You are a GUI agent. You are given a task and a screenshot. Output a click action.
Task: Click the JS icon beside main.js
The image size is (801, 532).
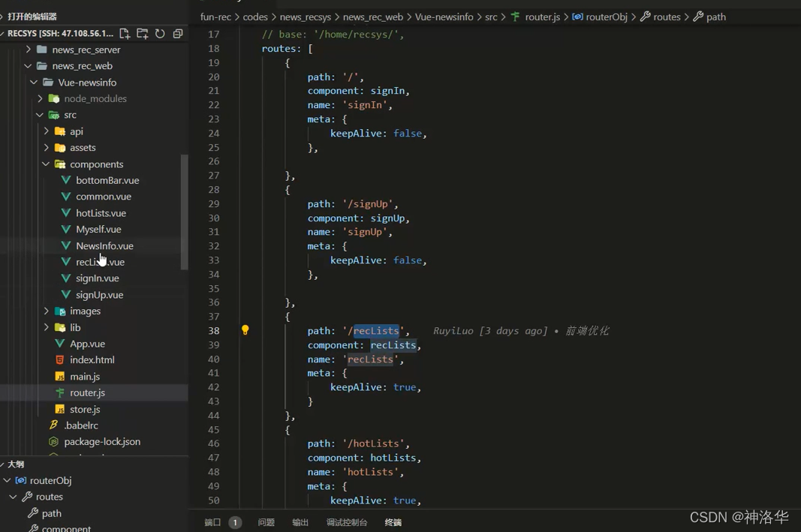[x=60, y=377]
